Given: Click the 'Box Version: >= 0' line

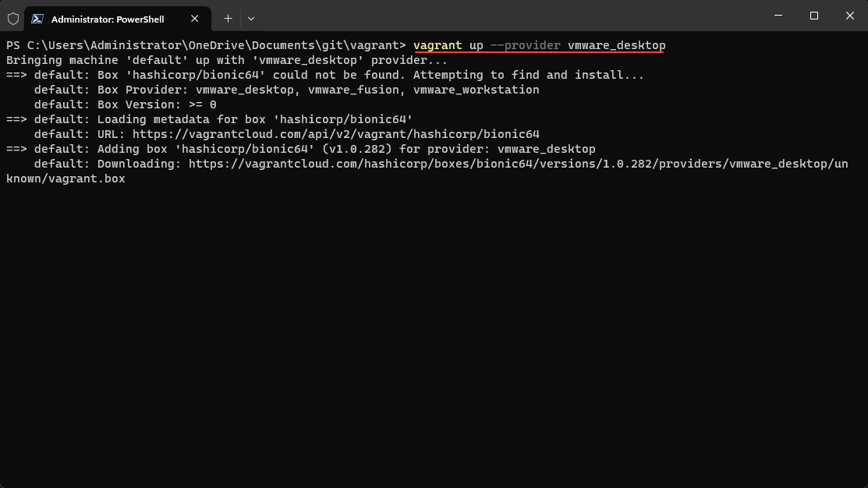Looking at the screenshot, I should coord(125,104).
